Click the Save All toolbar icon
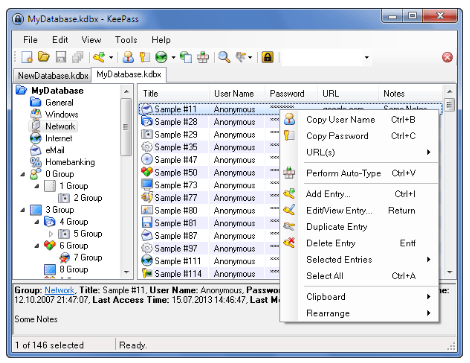 pyautogui.click(x=78, y=57)
